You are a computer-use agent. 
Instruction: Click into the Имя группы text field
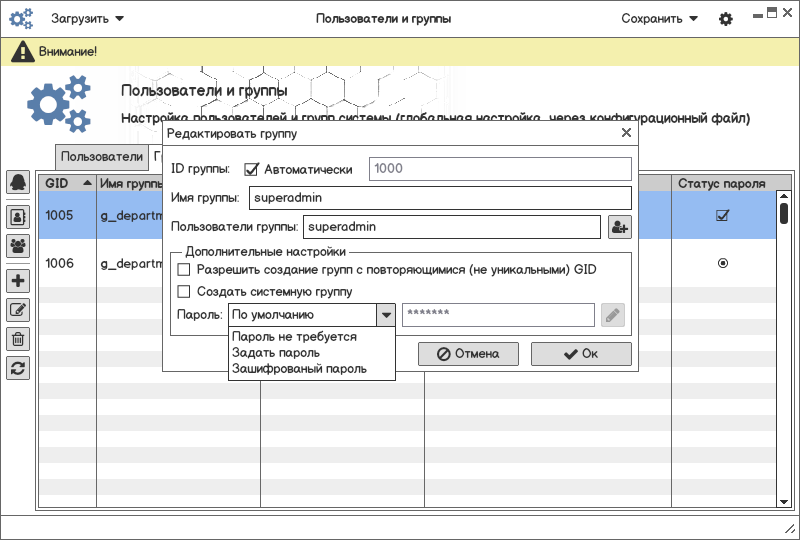440,198
